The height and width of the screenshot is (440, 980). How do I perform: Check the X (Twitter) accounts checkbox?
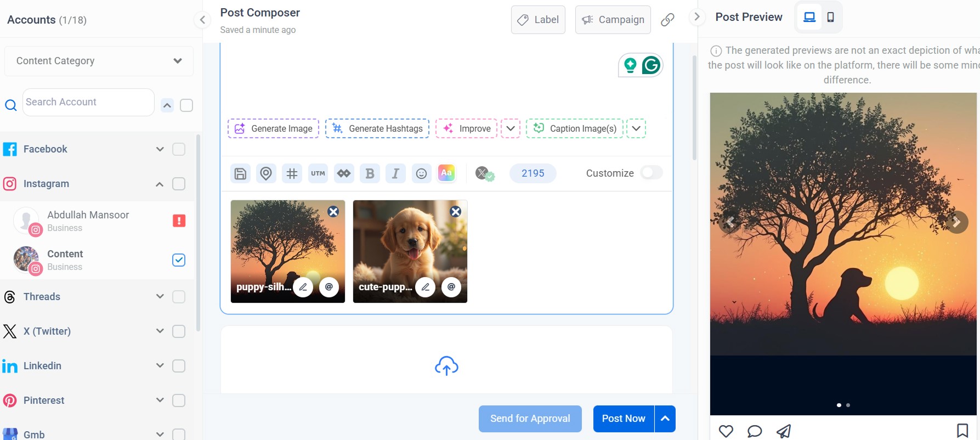(x=179, y=331)
